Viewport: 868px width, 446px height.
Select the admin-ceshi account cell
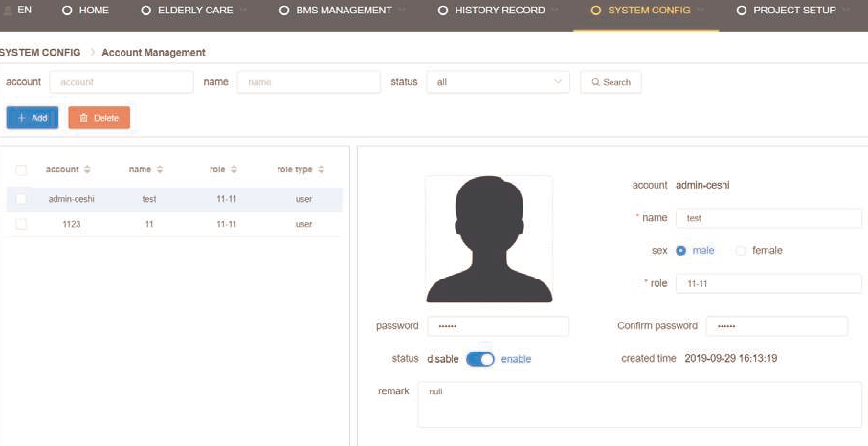pos(72,199)
